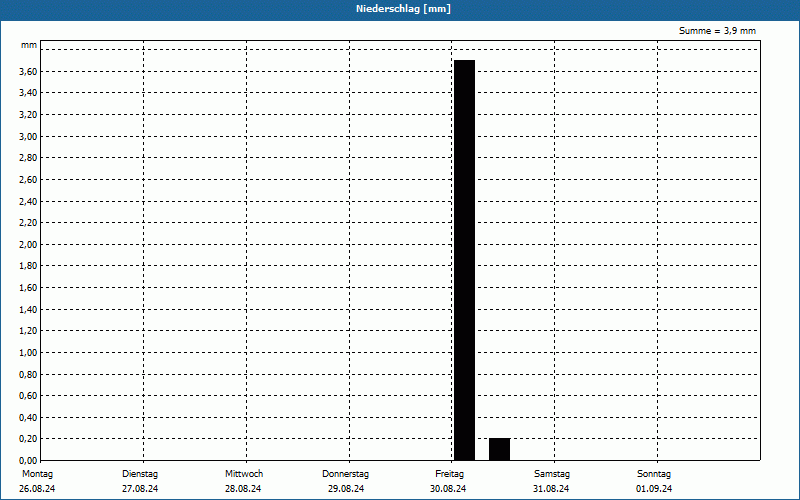Click the 0,00 y-axis value
The image size is (800, 500).
click(28, 461)
